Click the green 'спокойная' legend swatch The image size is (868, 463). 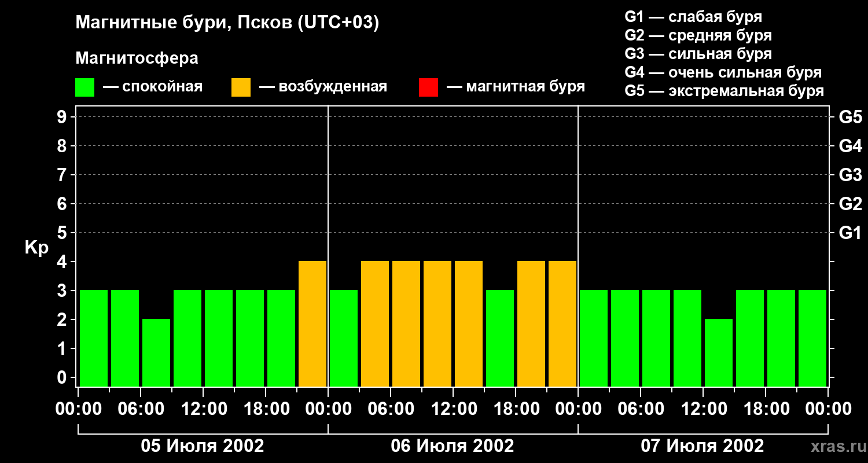pos(84,87)
